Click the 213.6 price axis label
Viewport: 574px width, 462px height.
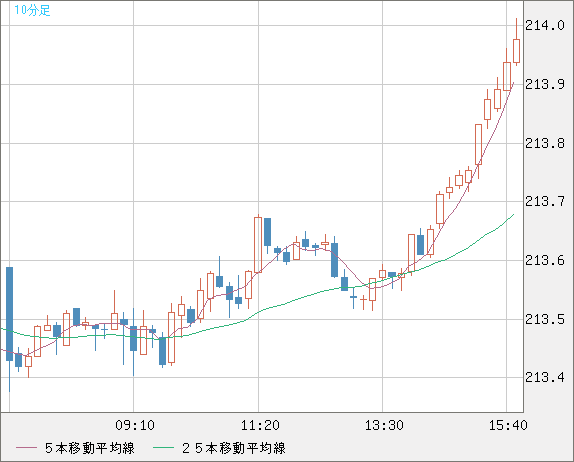pos(545,261)
